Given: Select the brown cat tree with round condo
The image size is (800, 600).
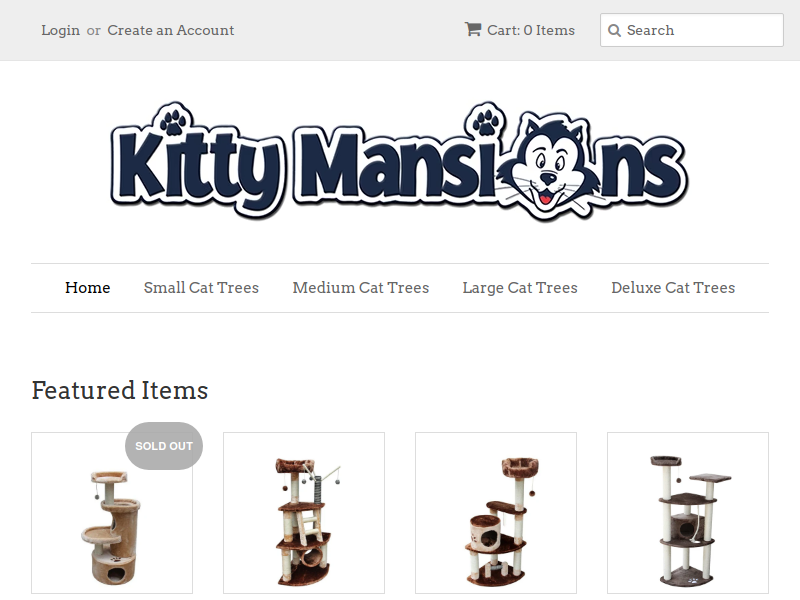Looking at the screenshot, I should pyautogui.click(x=496, y=513).
